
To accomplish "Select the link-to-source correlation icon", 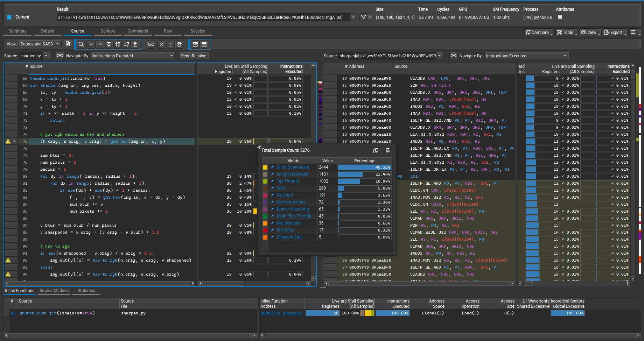I will pyautogui.click(x=151, y=44).
